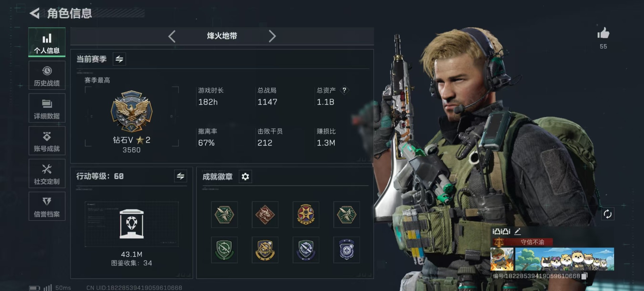Toggle 当前赛季 season swap button
The width and height of the screenshot is (644, 291).
pos(119,59)
